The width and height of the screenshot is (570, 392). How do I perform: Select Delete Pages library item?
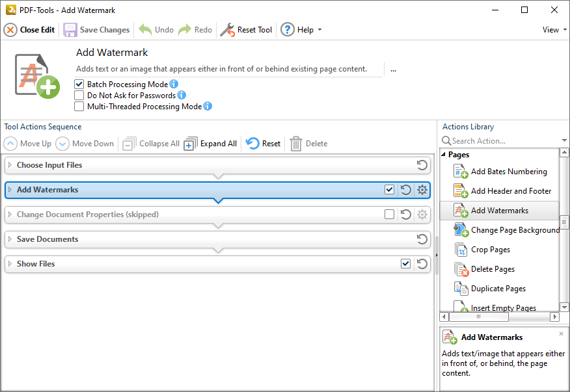(x=493, y=269)
